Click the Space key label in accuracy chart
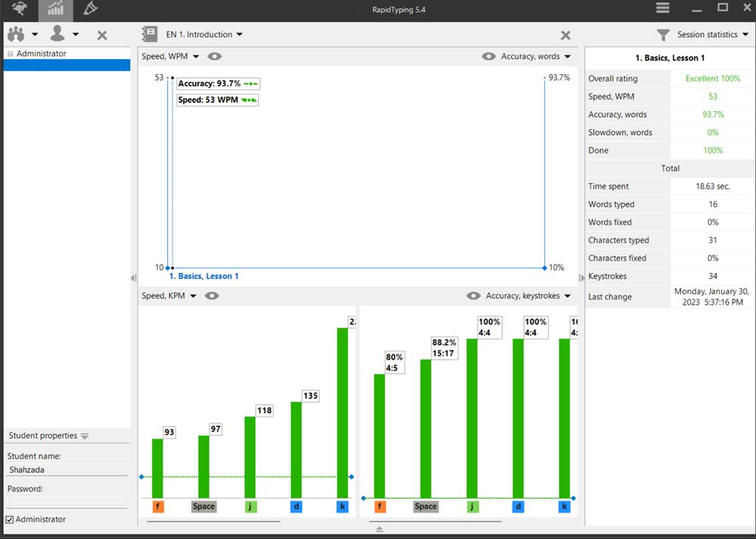This screenshot has height=539, width=756. tap(426, 506)
